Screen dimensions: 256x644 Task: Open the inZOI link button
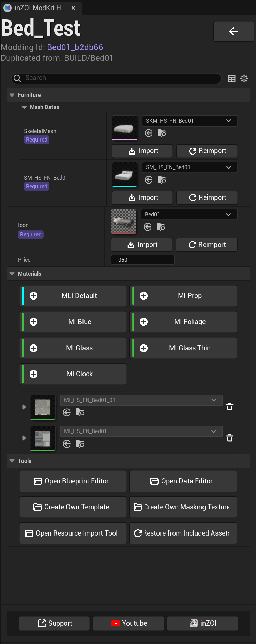pyautogui.click(x=202, y=624)
